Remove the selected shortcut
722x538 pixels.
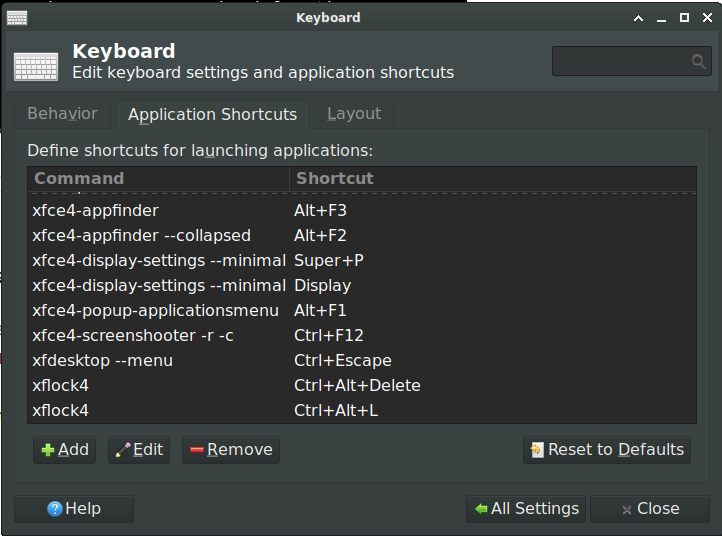(x=231, y=450)
